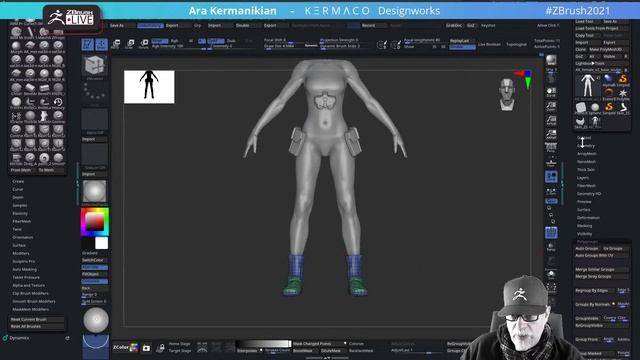
Task: Expand the Layers subpalette
Action: tap(583, 178)
